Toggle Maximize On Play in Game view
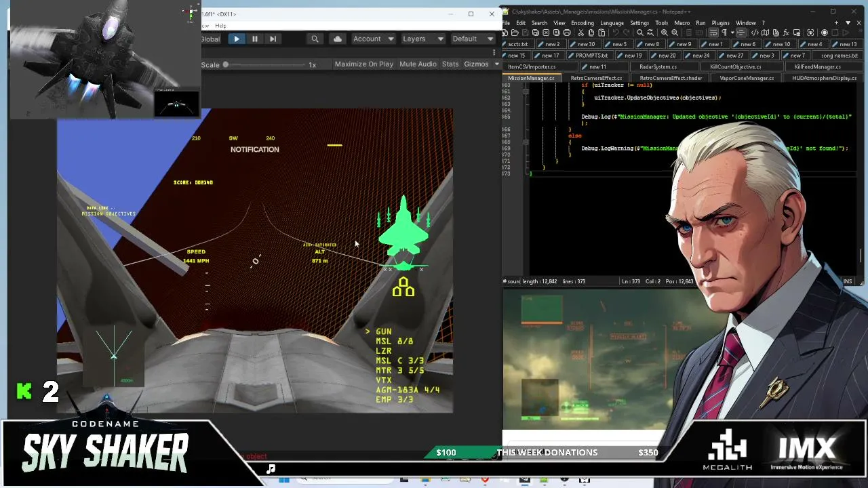Viewport: 868px width, 488px height. (363, 64)
